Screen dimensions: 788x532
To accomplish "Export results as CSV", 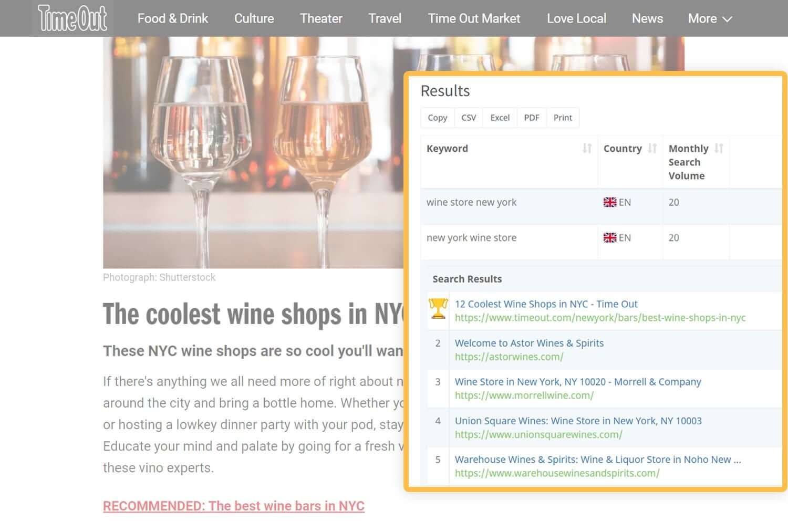I will (x=469, y=118).
